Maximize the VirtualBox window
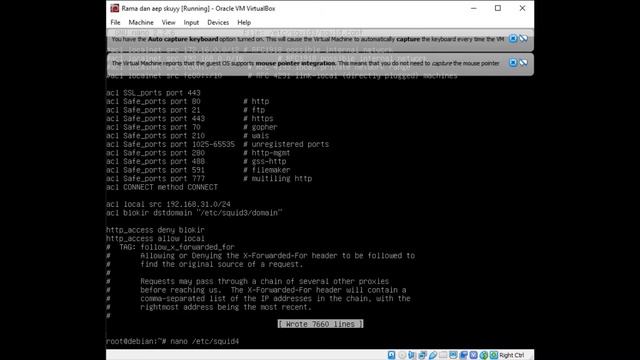Screen dimensions: 640x360 (x=498, y=8)
